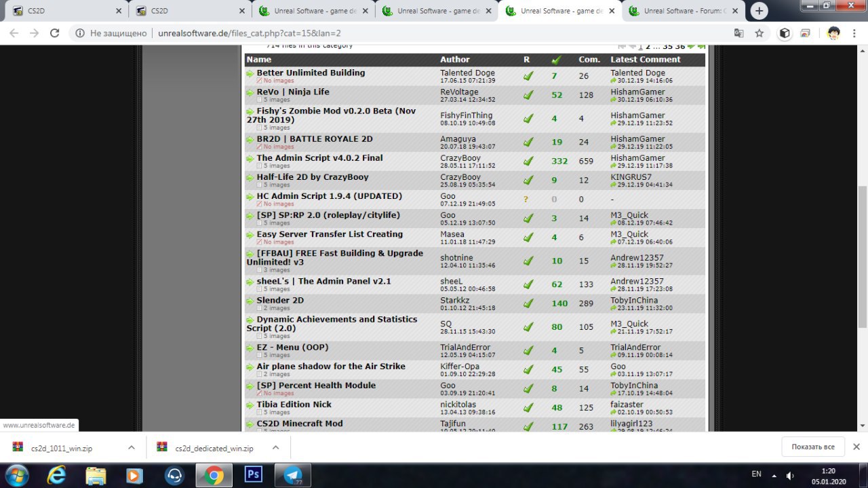Open a new browser tab
Image resolution: width=868 pixels, height=488 pixels.
tap(759, 11)
